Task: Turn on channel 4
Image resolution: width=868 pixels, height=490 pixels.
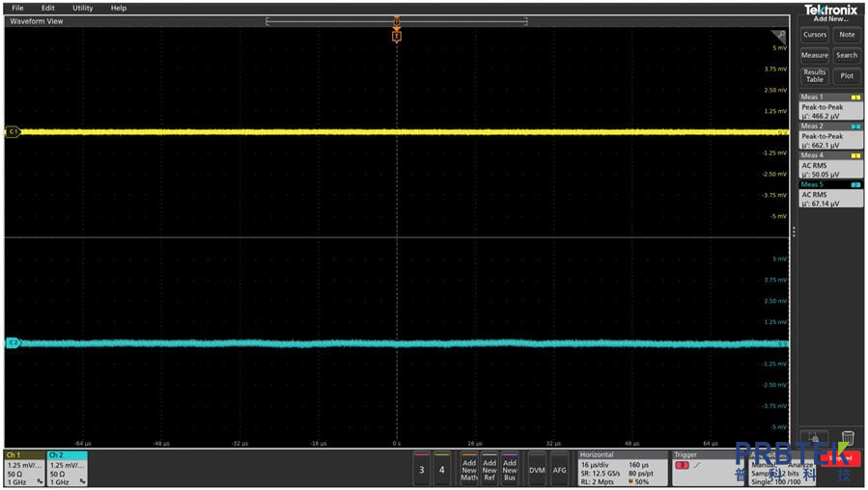Action: (442, 470)
